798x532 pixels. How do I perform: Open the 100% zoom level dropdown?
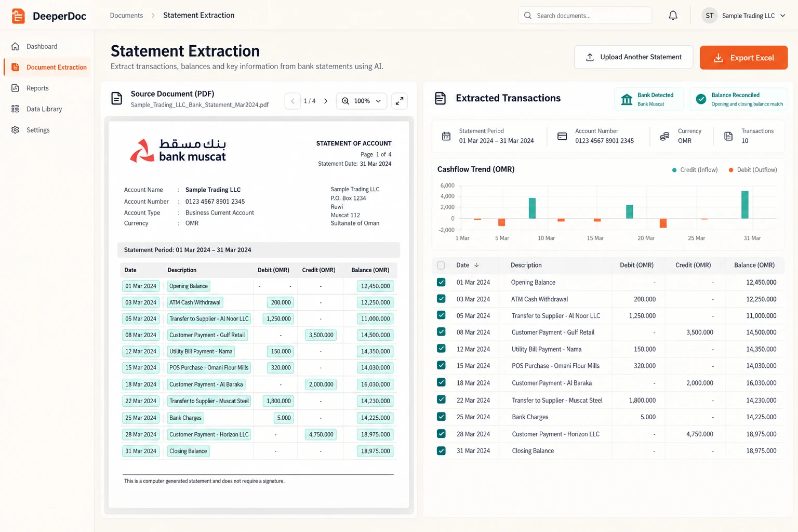[362, 101]
